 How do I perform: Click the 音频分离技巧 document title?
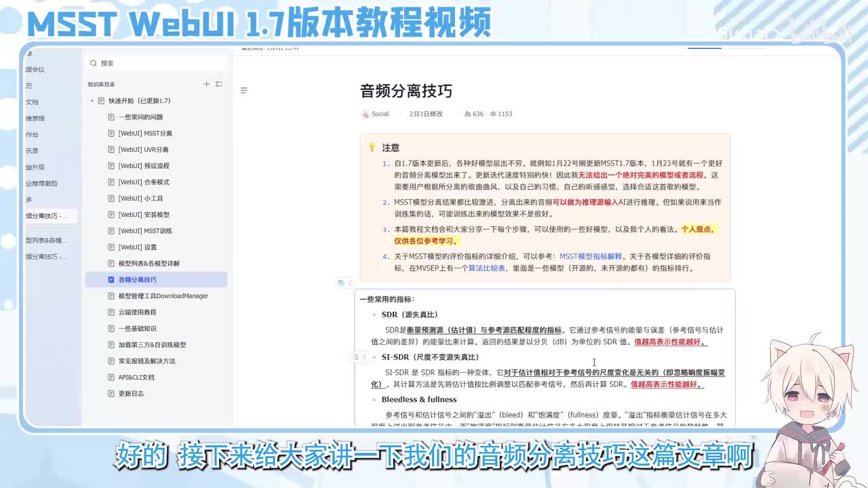(406, 91)
